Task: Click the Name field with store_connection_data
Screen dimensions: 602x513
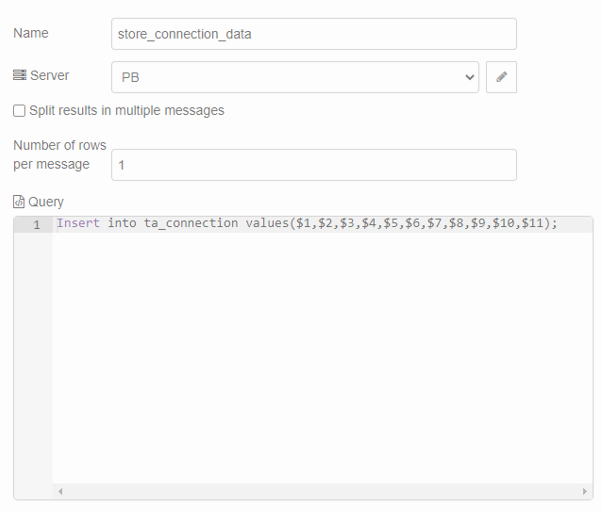Action: (313, 34)
